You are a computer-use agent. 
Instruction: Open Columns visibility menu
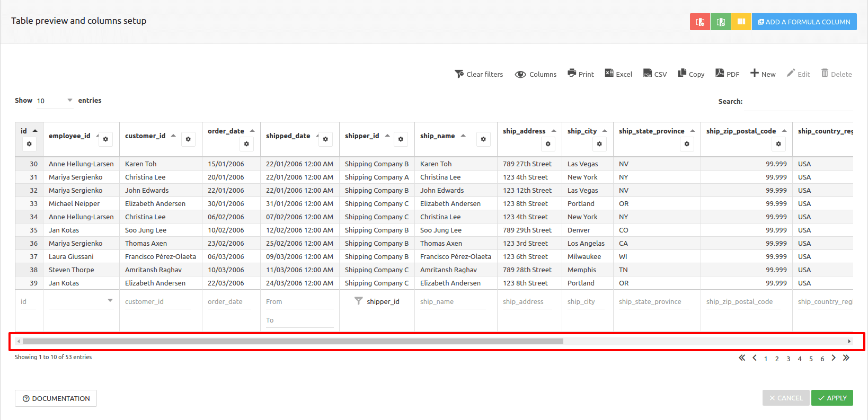(536, 74)
